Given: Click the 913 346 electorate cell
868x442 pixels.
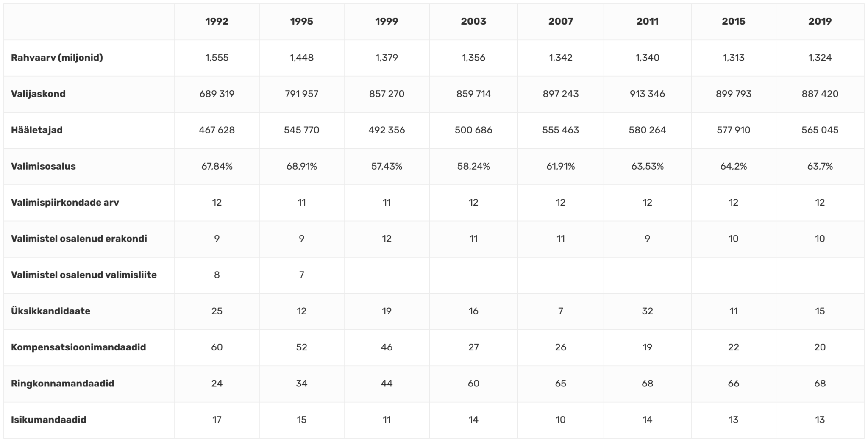Looking at the screenshot, I should coord(647,94).
